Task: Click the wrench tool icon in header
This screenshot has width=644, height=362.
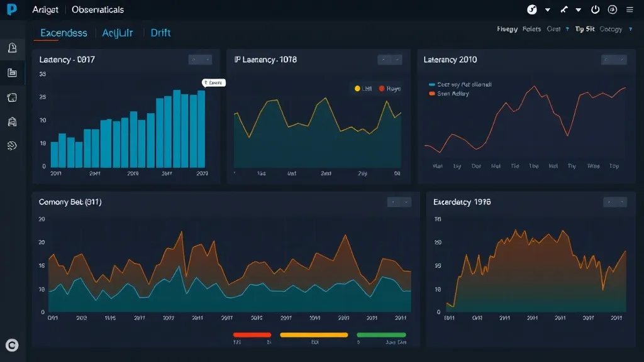Action: point(564,9)
